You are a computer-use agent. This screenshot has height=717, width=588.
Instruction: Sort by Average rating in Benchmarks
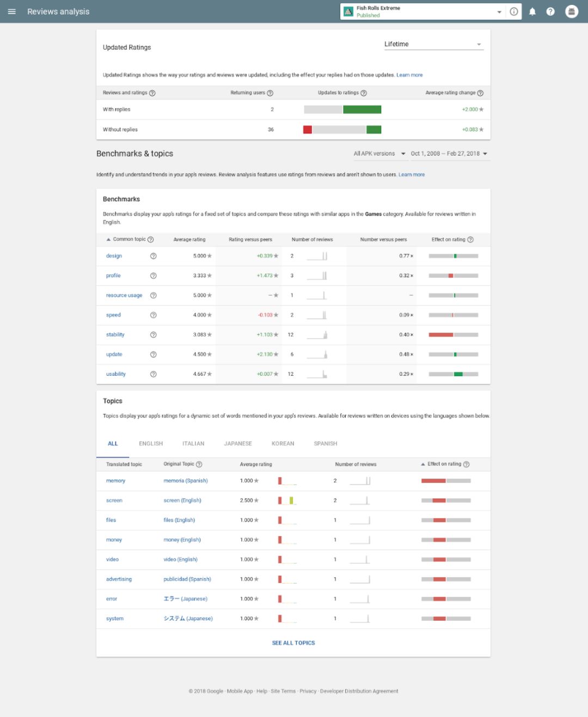point(189,240)
